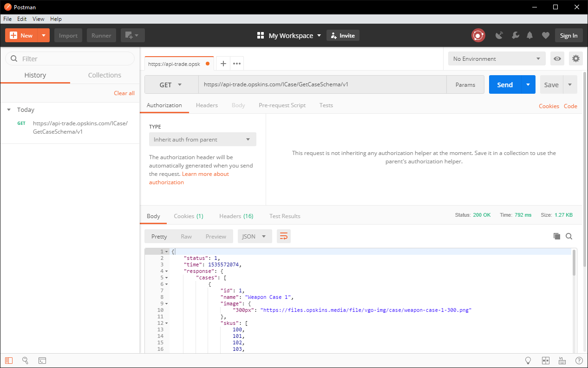Toggle the sidebar visibility icon

[x=9, y=361]
